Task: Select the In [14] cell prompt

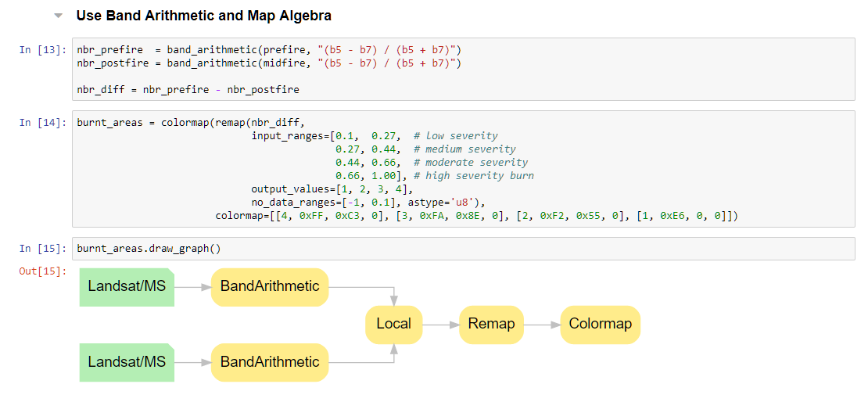Action: tap(41, 123)
